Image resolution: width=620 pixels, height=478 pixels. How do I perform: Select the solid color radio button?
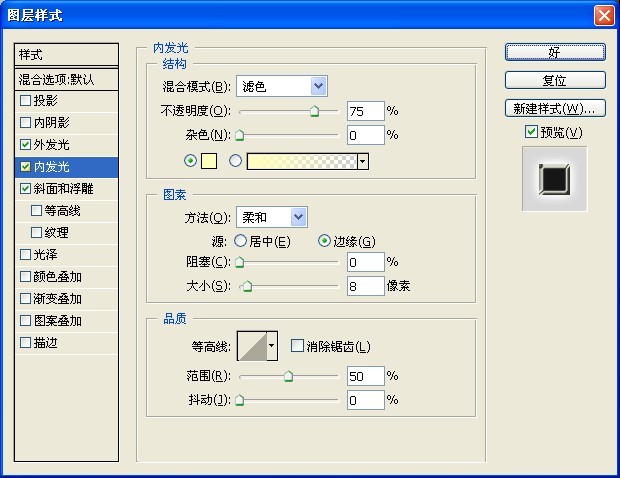point(190,161)
